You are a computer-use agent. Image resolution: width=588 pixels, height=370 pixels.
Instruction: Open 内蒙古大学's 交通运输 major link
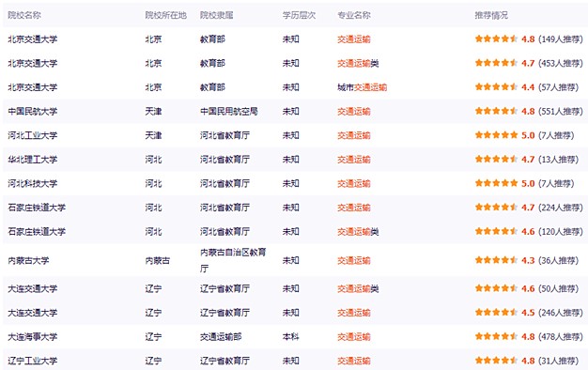coord(353,260)
